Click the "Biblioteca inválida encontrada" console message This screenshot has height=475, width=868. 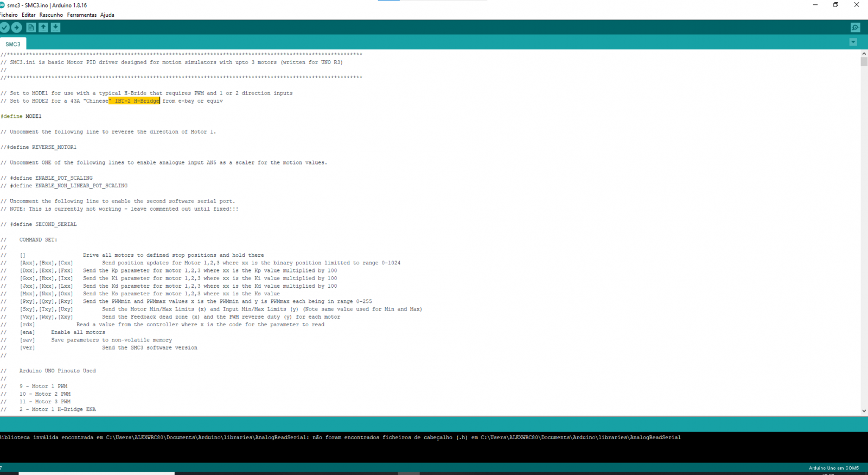tap(340, 438)
